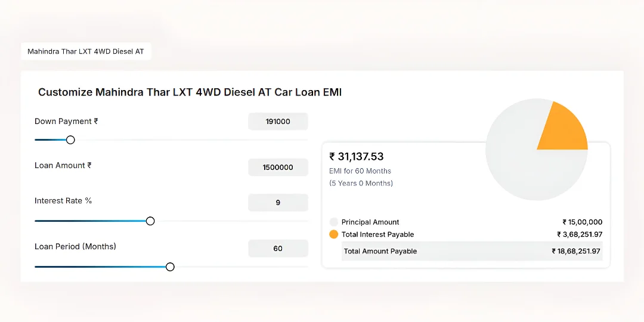Select the Mahindra Thar LXT 4WD Diesel AT tab

click(86, 52)
